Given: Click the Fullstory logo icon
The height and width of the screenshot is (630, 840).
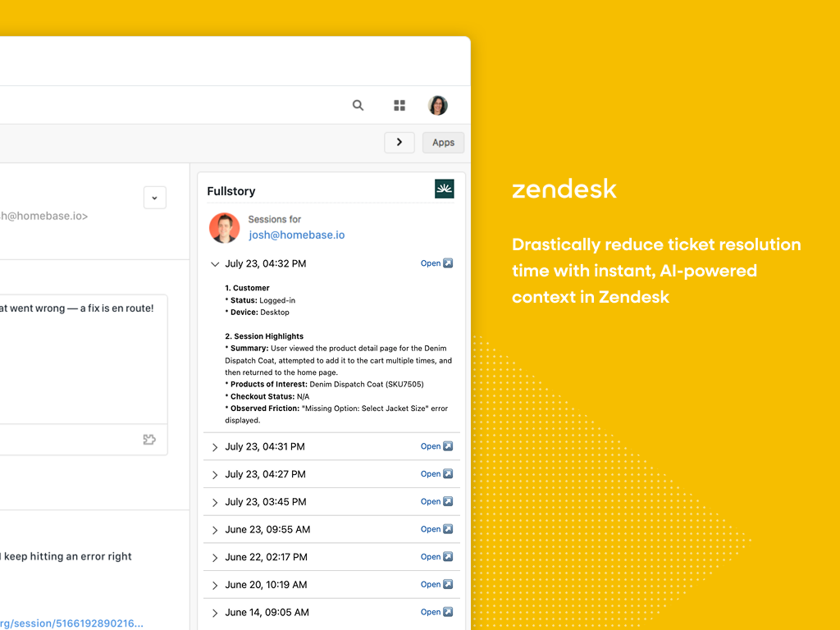Looking at the screenshot, I should pos(444,189).
